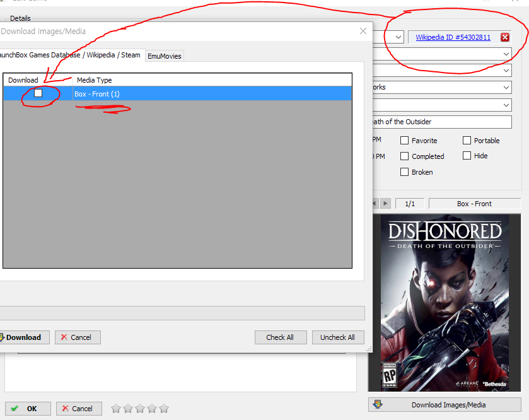Open the dropdown above the Outsider title field
This screenshot has width=529, height=420.
[x=506, y=105]
